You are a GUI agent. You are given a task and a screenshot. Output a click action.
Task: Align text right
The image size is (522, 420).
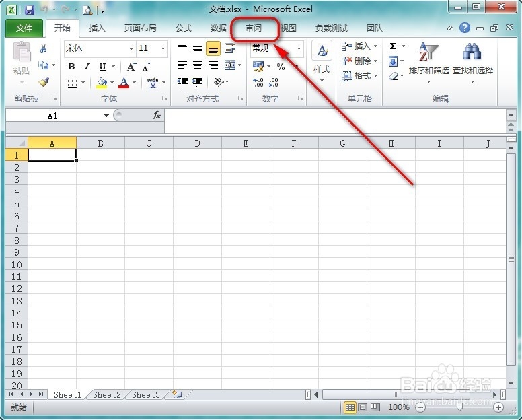(x=213, y=65)
